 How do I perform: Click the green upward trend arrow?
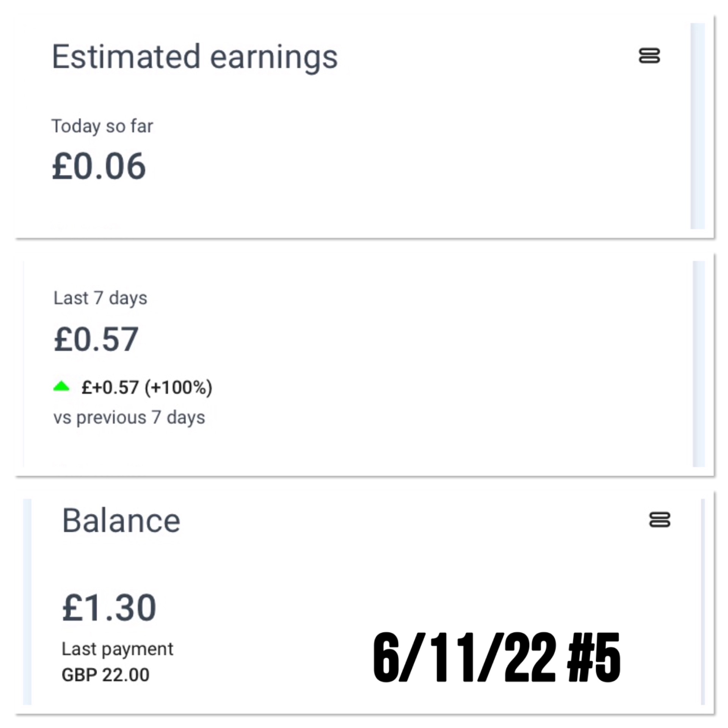(x=61, y=387)
